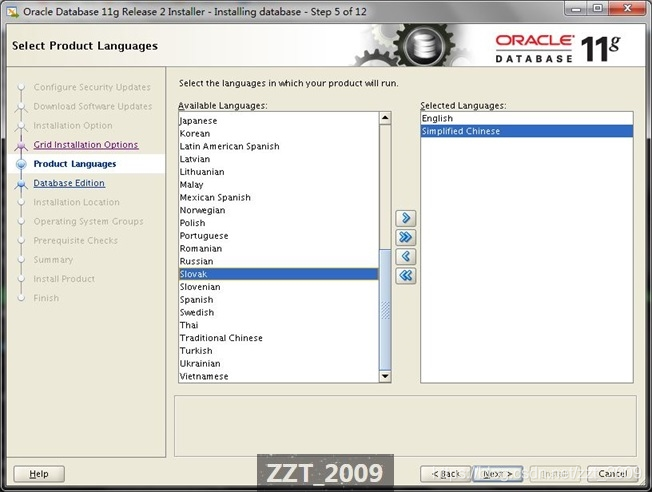The width and height of the screenshot is (652, 492).
Task: Select Russian in the list
Action: coord(279,261)
